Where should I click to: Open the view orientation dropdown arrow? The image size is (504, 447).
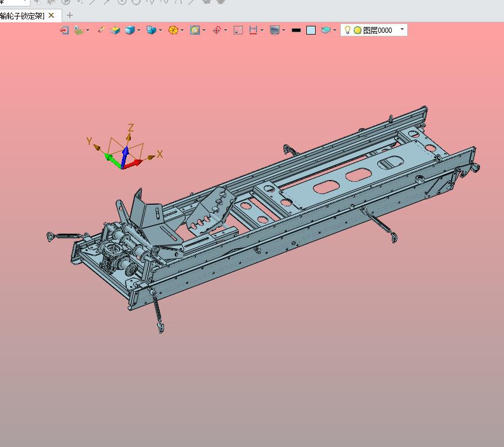click(160, 31)
